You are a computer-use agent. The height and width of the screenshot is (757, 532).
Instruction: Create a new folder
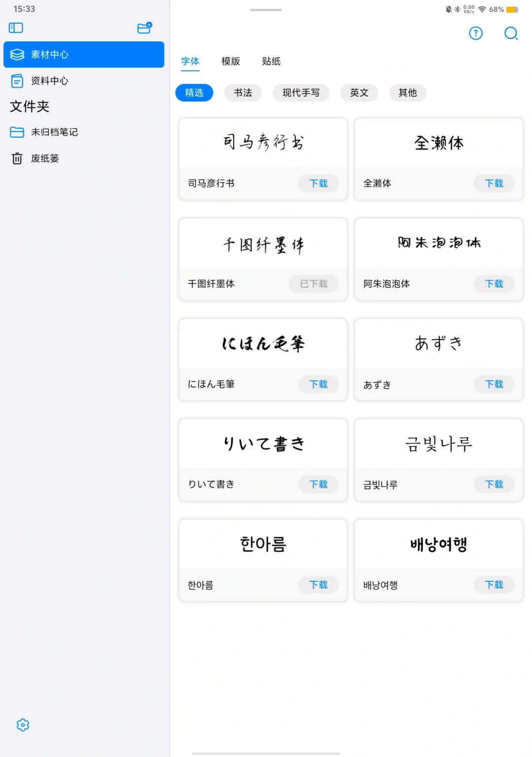click(x=143, y=29)
